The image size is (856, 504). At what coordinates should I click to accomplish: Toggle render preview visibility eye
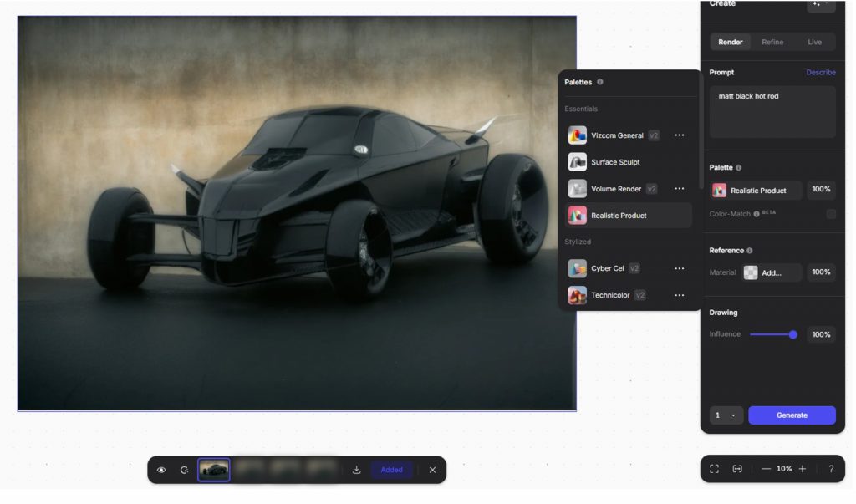pos(161,470)
